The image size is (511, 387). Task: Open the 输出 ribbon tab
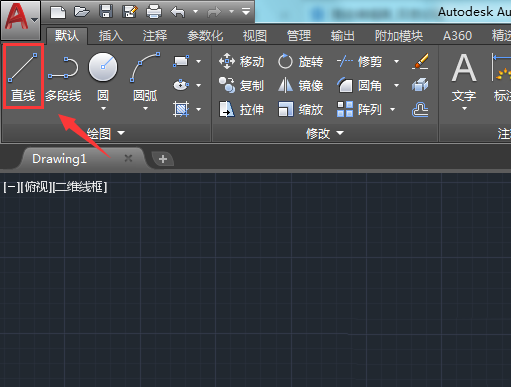coord(342,36)
